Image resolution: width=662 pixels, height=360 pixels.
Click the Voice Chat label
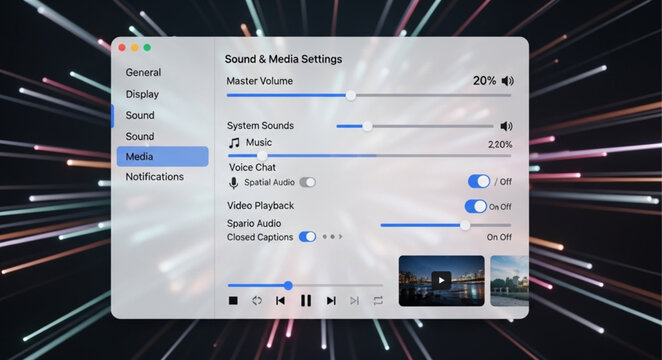pyautogui.click(x=252, y=168)
